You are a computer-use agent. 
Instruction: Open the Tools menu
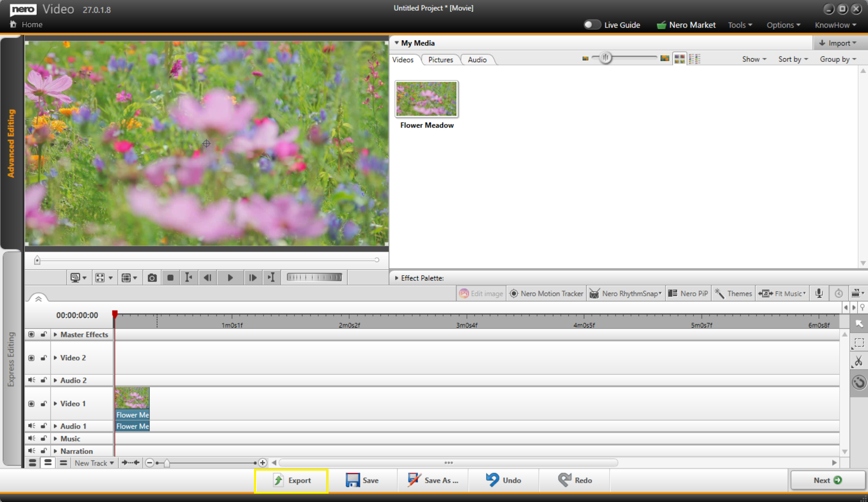click(740, 25)
